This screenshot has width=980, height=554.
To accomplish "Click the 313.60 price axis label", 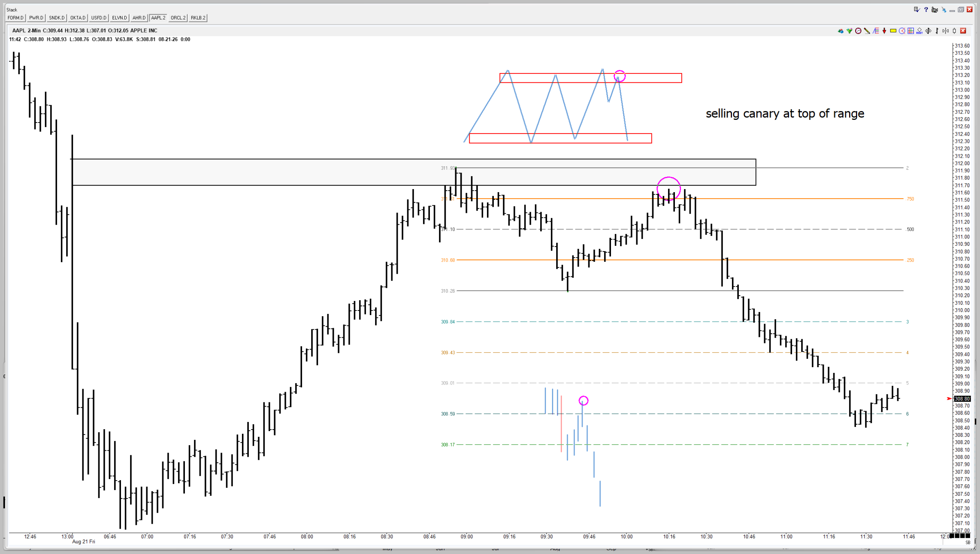I will pos(962,46).
